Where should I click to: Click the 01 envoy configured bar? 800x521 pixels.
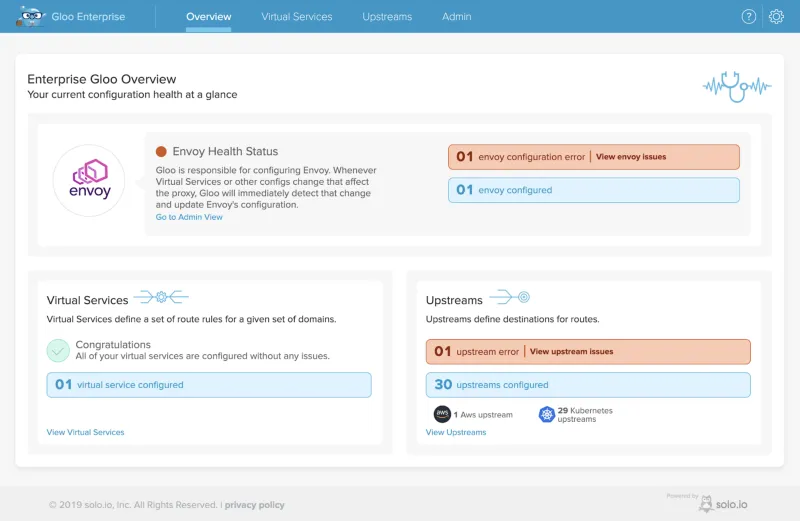(x=593, y=190)
